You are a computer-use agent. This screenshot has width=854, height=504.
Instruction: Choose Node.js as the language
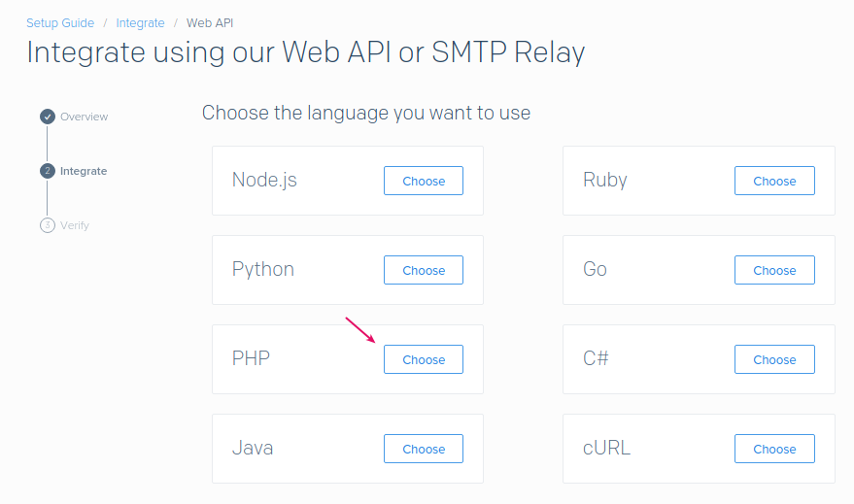coord(423,181)
